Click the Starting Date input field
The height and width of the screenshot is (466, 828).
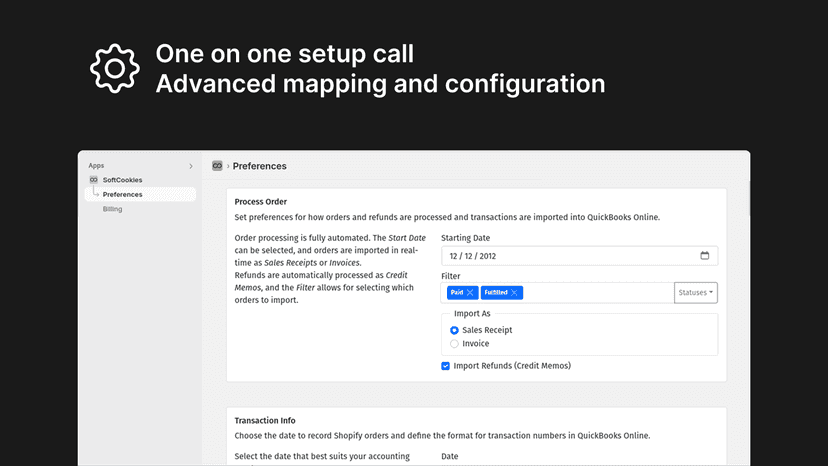[579, 256]
